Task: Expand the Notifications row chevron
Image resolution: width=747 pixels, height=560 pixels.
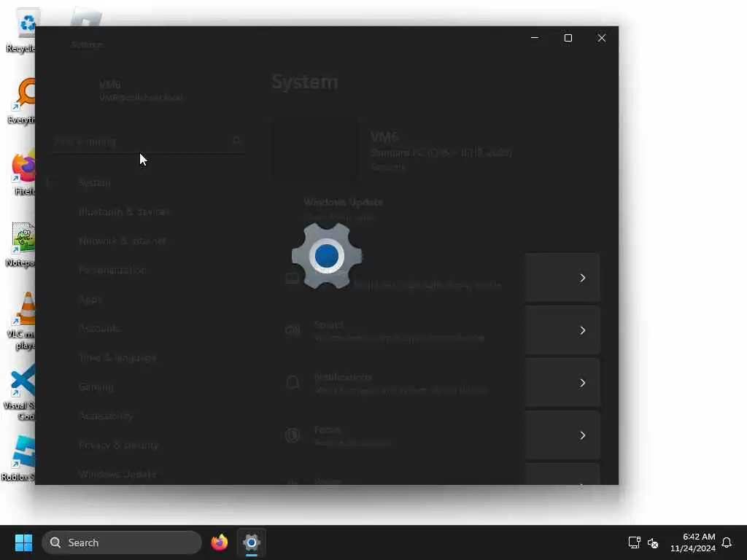Action: pyautogui.click(x=582, y=383)
